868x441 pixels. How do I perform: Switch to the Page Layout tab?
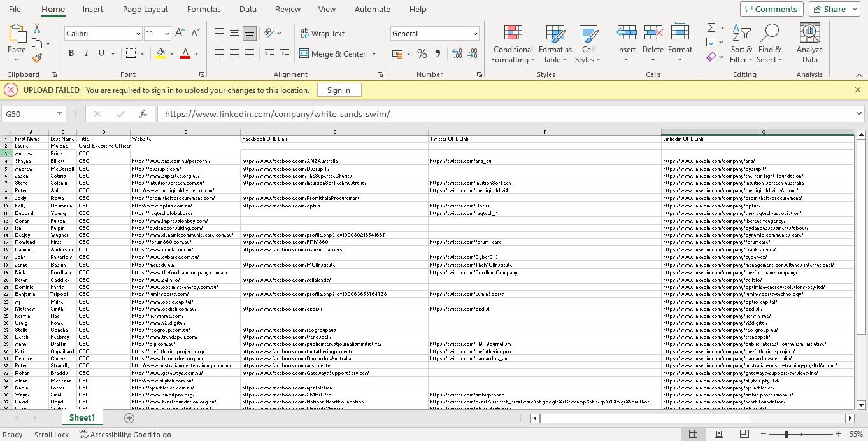145,9
